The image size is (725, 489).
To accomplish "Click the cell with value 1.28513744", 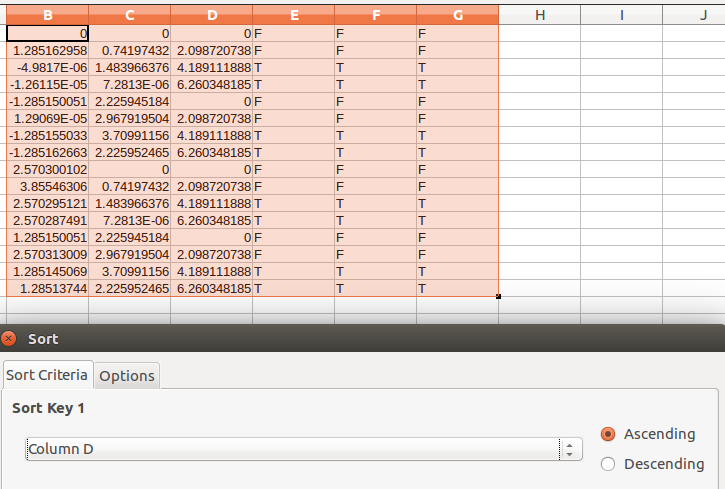I will (48, 288).
